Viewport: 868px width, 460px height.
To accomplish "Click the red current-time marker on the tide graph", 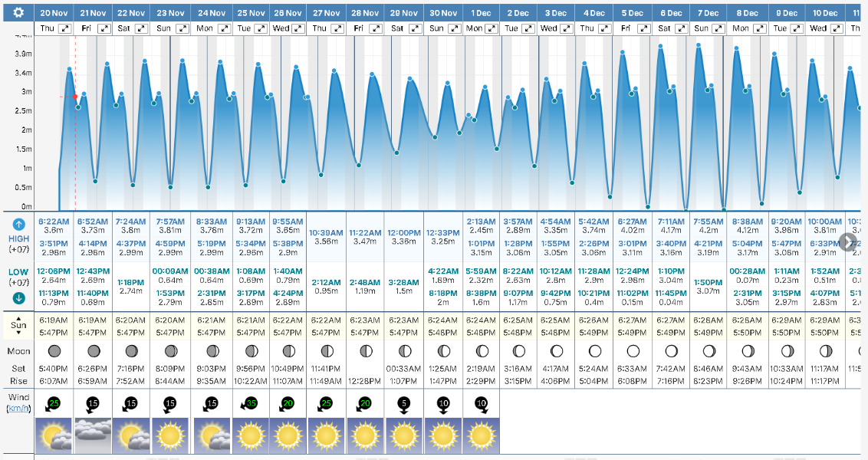I will coord(74,97).
